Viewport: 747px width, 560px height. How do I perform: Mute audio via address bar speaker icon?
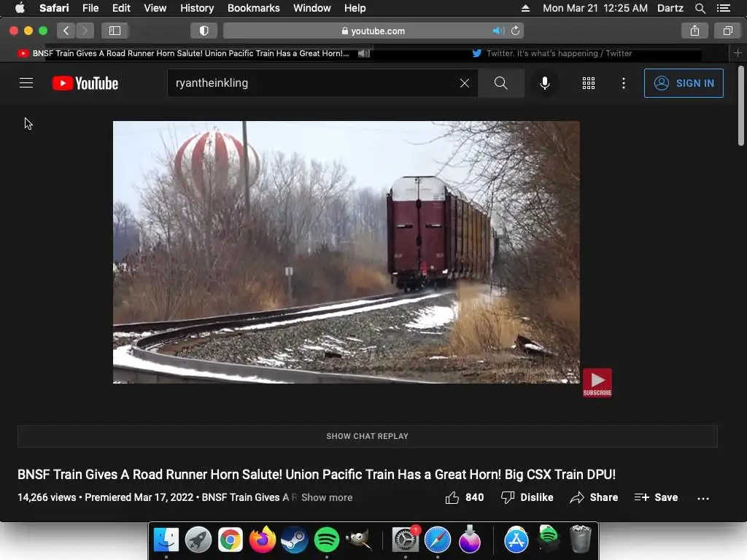(x=498, y=31)
